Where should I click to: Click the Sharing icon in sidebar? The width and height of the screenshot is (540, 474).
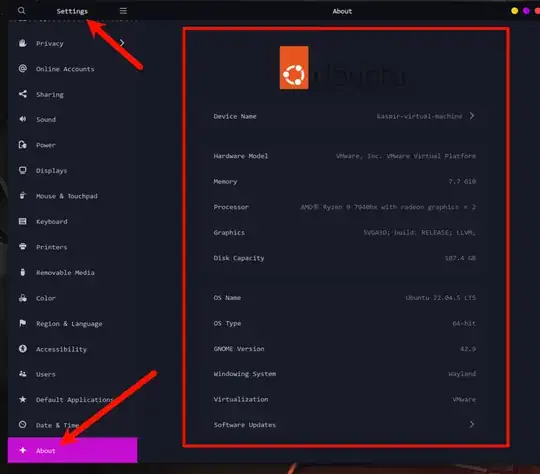[23, 94]
